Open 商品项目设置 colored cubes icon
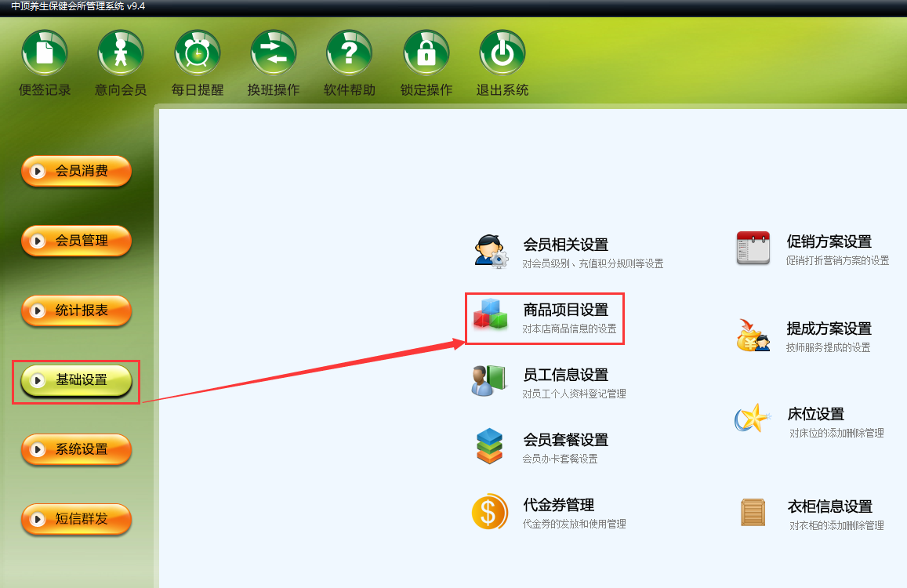 coord(490,315)
